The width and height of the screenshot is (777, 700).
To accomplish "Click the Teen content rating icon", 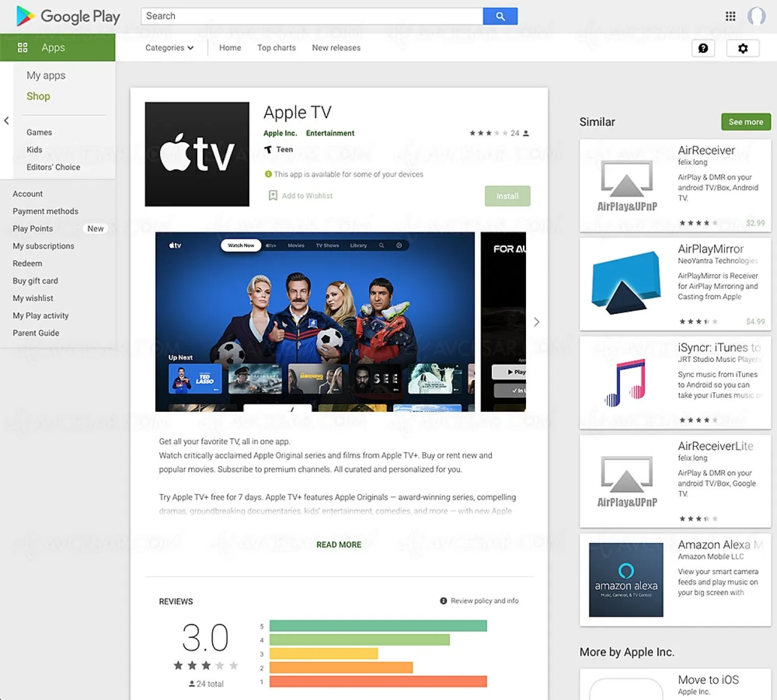I will (268, 149).
